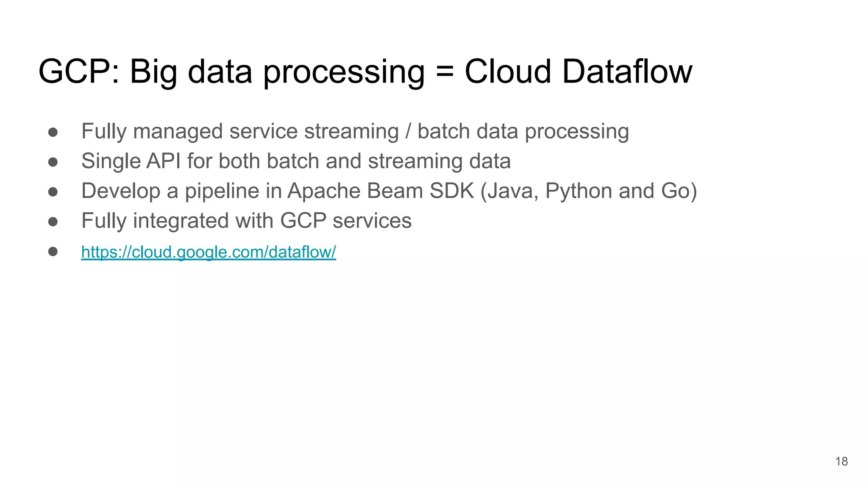Click the bullet dot before 'Single API'
868x488 pixels.
point(53,162)
